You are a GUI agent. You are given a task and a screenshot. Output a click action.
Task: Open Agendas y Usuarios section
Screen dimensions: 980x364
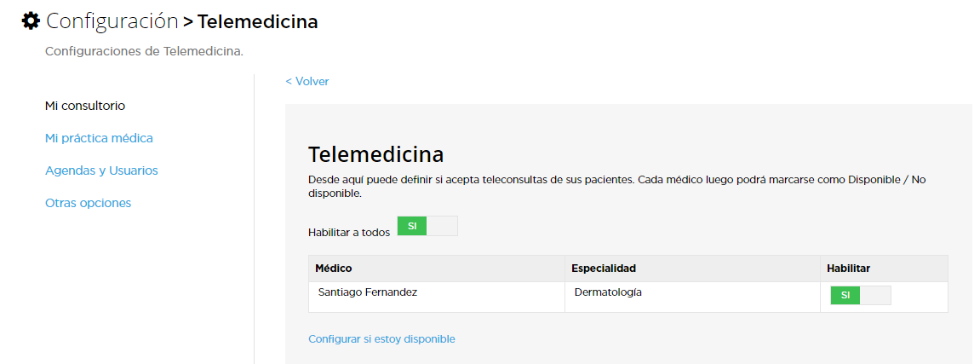[101, 170]
